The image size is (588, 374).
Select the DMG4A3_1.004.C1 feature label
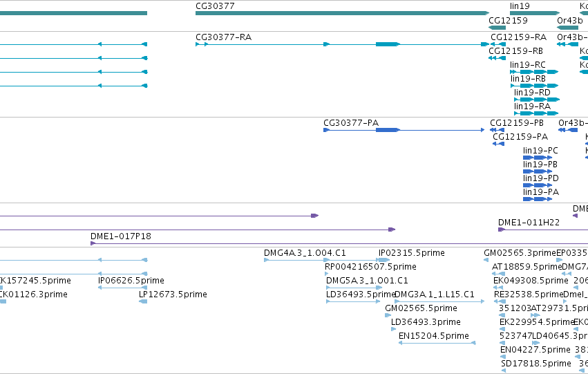[305, 253]
